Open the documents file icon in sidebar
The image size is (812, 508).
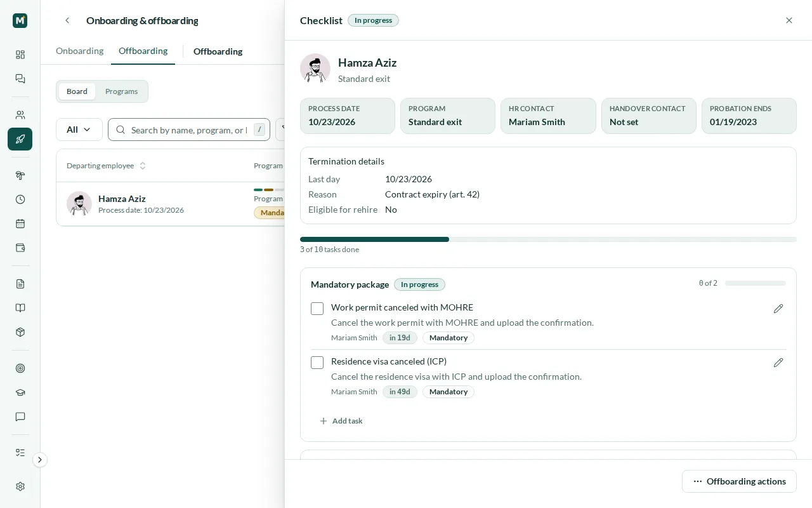(20, 284)
